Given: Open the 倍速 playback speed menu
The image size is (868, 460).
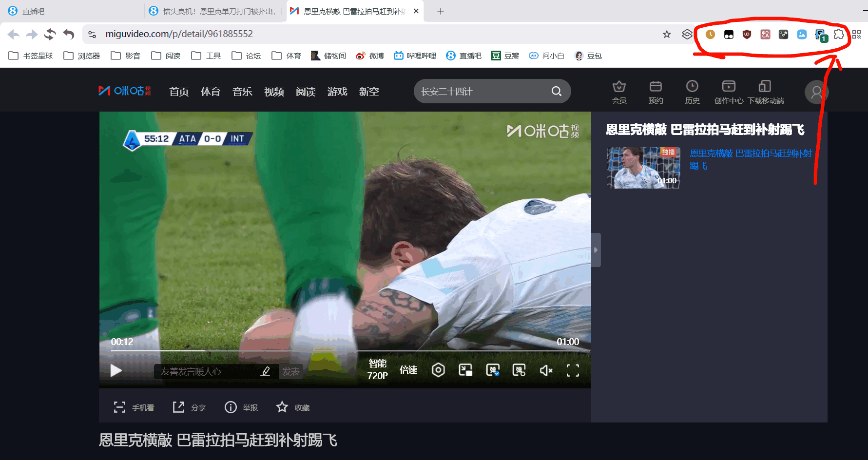Looking at the screenshot, I should click(408, 370).
